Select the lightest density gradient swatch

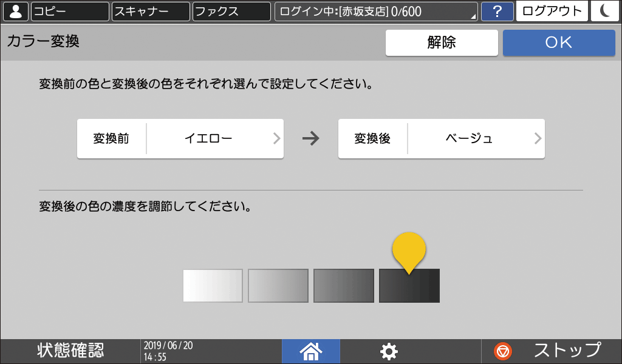213,285
